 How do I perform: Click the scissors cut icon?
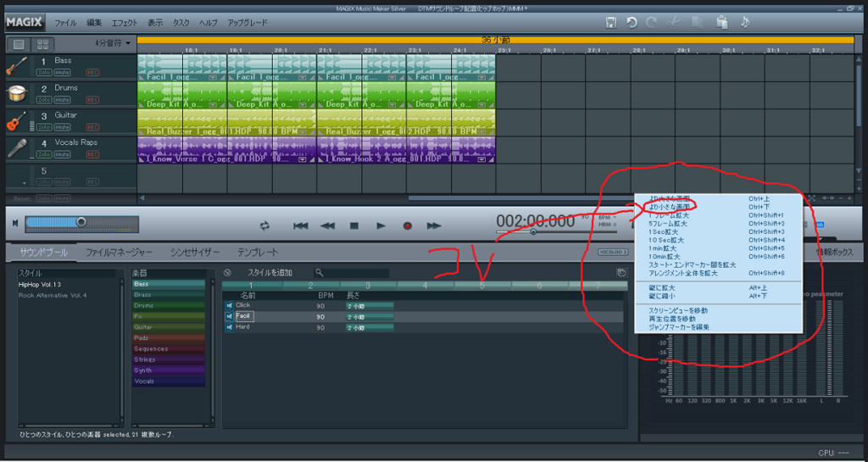pyautogui.click(x=673, y=23)
